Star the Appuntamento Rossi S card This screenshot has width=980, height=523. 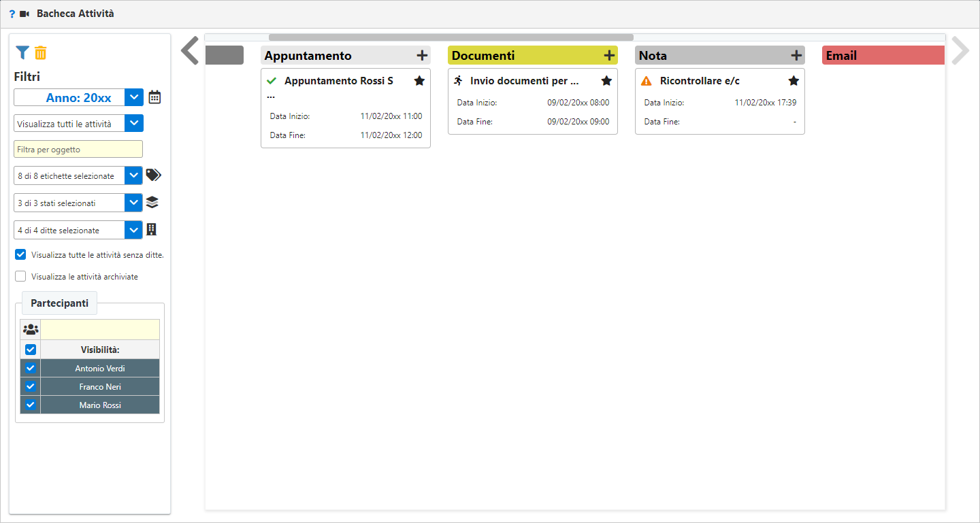tap(419, 81)
